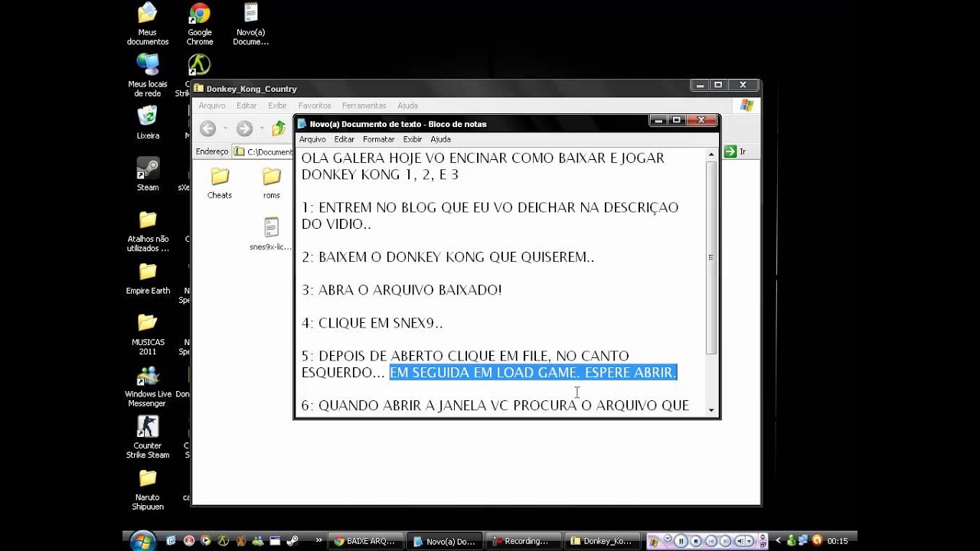Click the Ir go button beside the address bar

point(736,152)
